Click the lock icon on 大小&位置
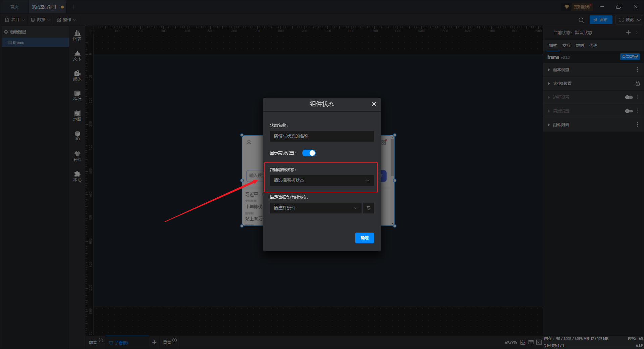 point(637,83)
